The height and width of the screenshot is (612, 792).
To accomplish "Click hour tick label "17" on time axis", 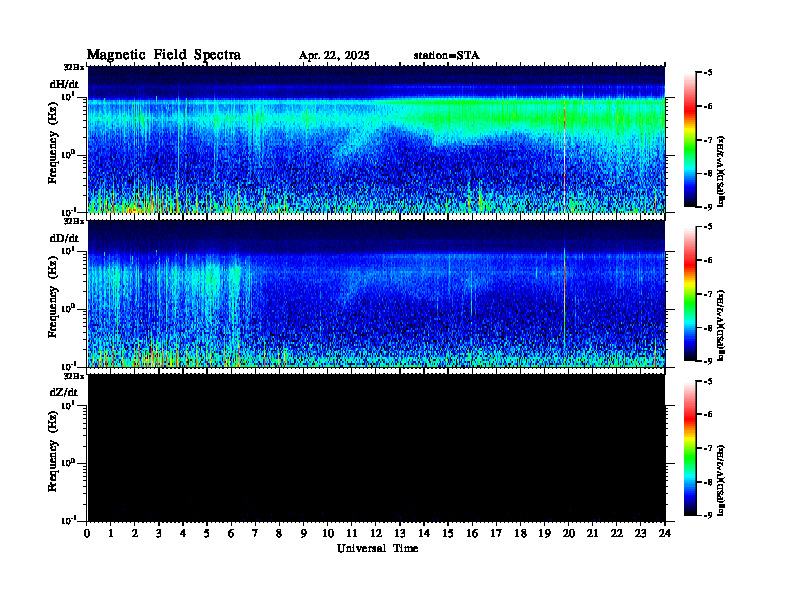I will [496, 533].
